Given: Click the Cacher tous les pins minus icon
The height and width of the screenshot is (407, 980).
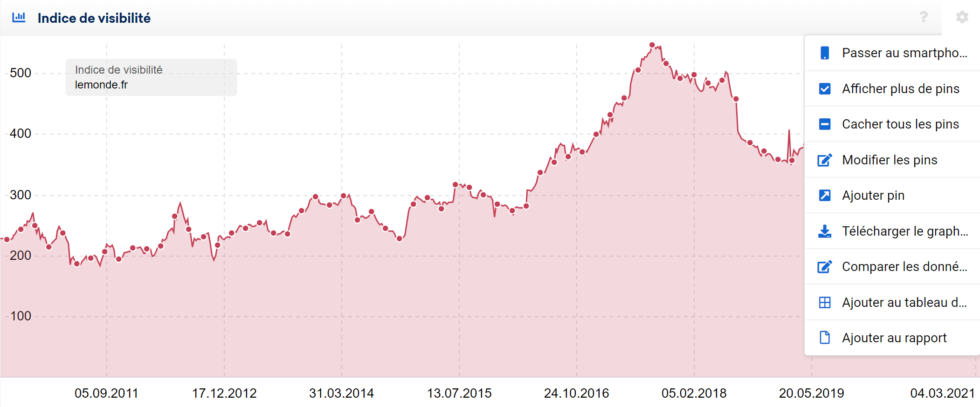Looking at the screenshot, I should [825, 124].
